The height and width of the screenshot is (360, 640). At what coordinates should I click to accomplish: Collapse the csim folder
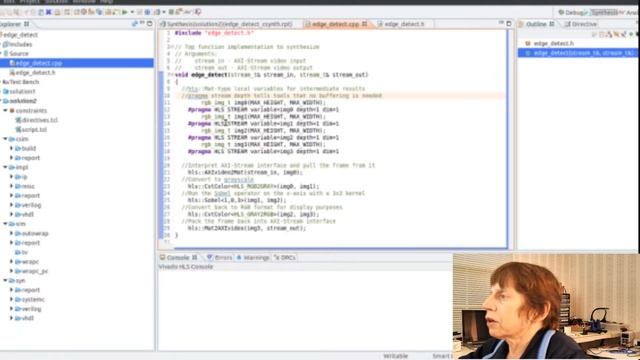click(5, 139)
